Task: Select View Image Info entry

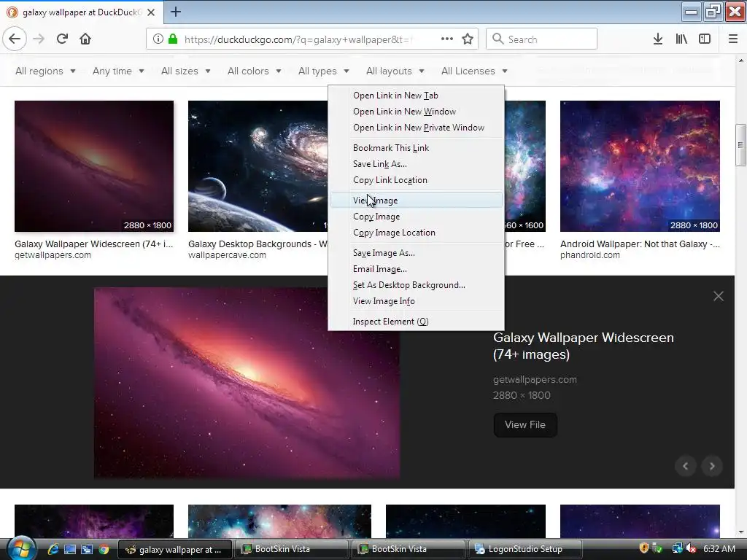Action: pyautogui.click(x=416, y=301)
